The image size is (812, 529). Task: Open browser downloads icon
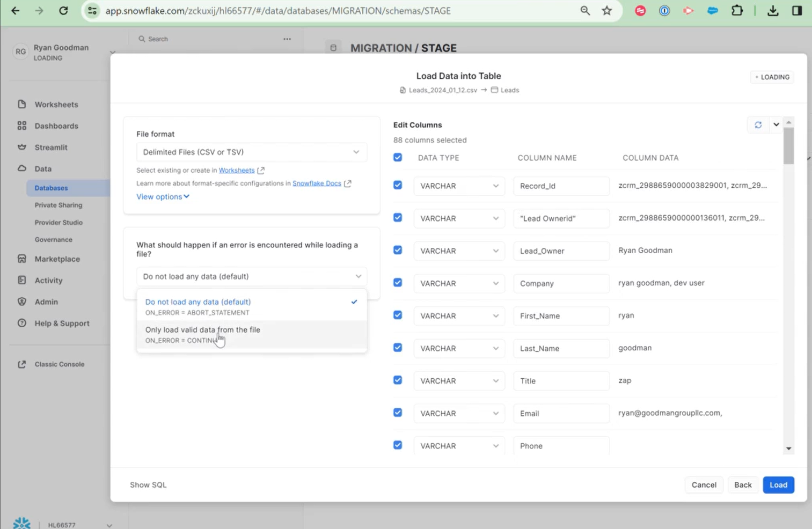pyautogui.click(x=773, y=11)
